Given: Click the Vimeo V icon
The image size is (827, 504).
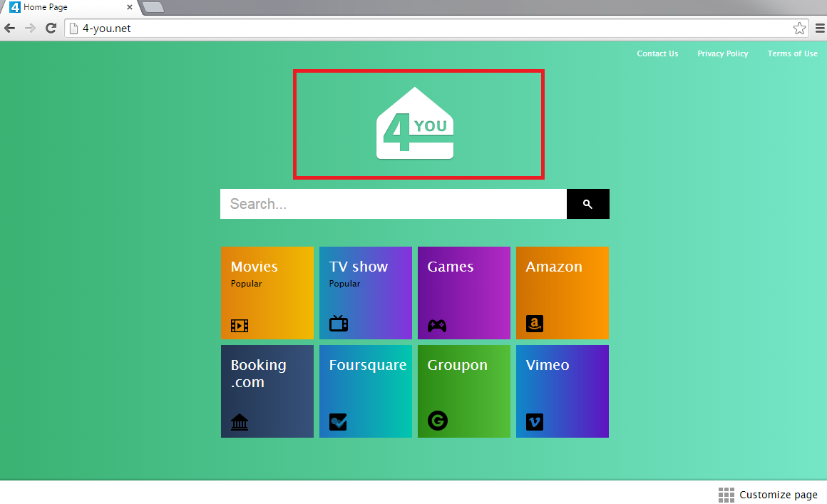Looking at the screenshot, I should click(x=534, y=422).
